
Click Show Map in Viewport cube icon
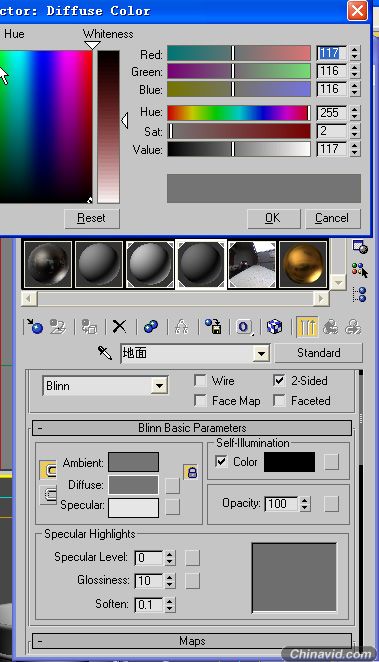pyautogui.click(x=275, y=326)
